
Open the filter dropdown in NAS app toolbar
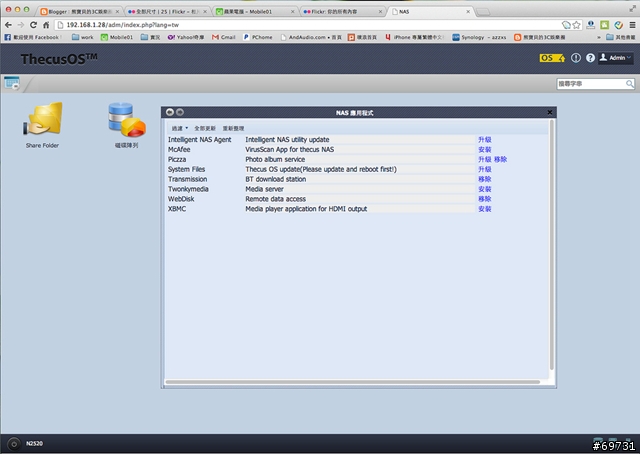pos(180,128)
